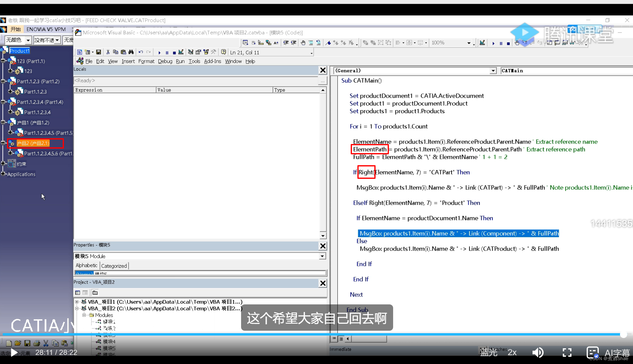Viewport: 633px width, 364px height.
Task: Toggle Design Mode icon in toolbar
Action: pos(181,52)
